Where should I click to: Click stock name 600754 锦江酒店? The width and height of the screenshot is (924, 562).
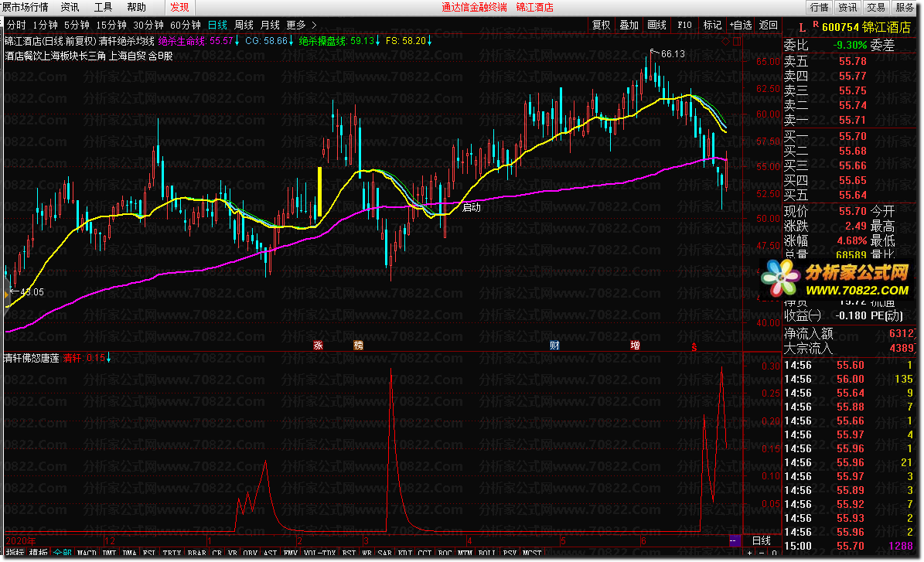pyautogui.click(x=866, y=27)
